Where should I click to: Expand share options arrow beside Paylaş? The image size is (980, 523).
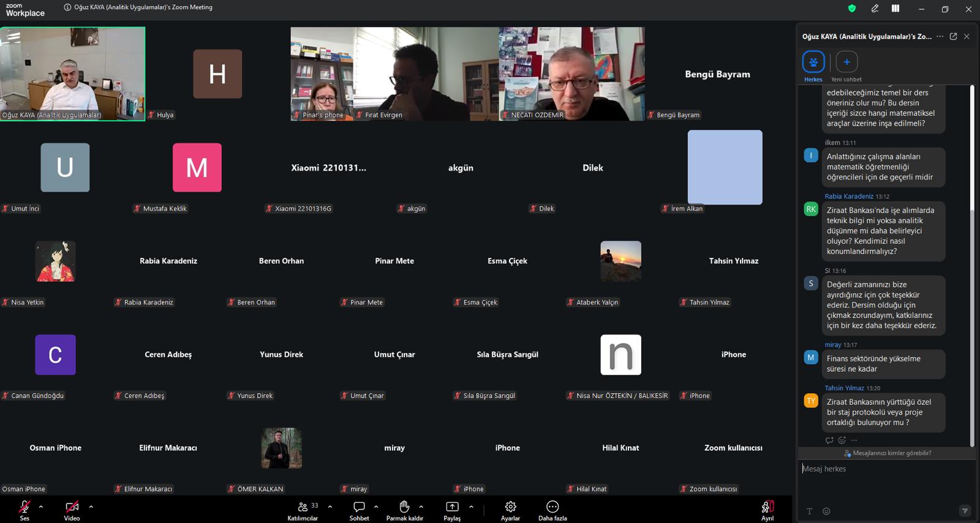pos(471,506)
